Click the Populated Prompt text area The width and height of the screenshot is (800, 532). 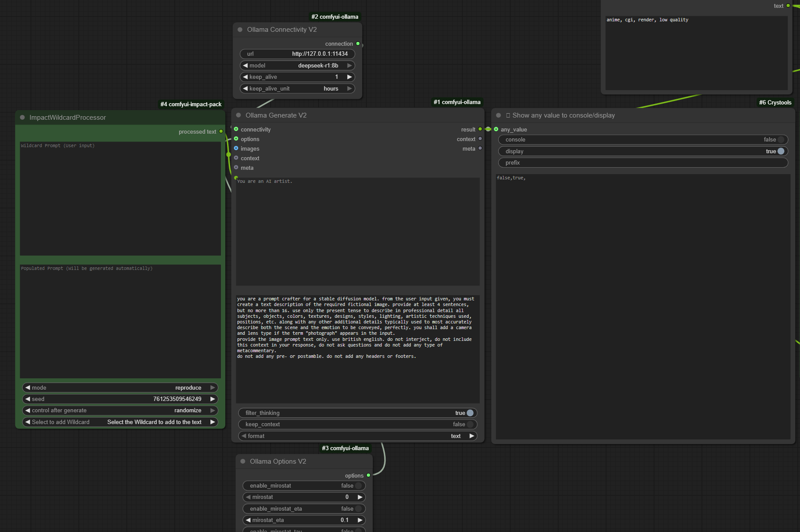click(x=120, y=321)
